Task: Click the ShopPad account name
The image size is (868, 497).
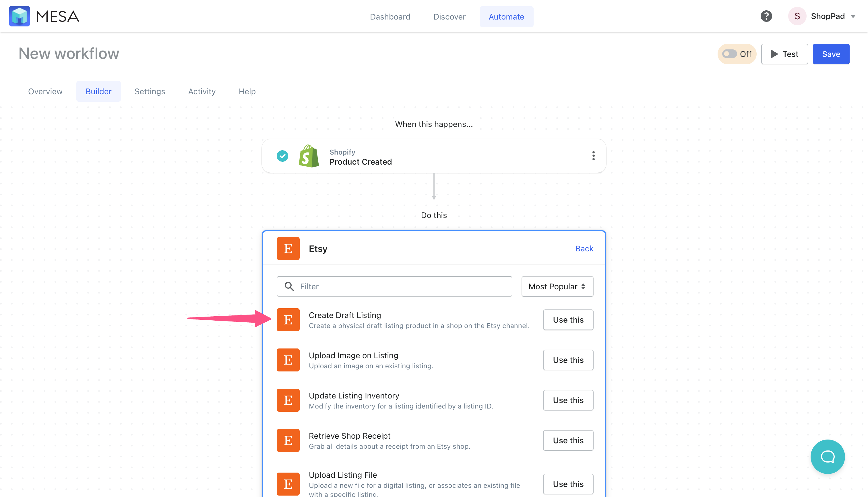Action: pyautogui.click(x=828, y=16)
